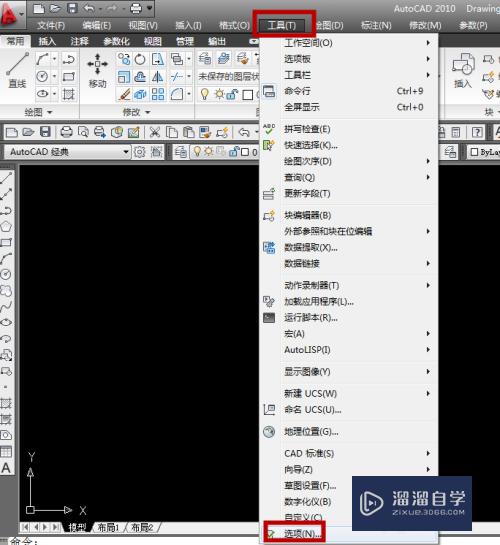
Task: Click the Erase icon in modify panel
Action: tap(124, 94)
